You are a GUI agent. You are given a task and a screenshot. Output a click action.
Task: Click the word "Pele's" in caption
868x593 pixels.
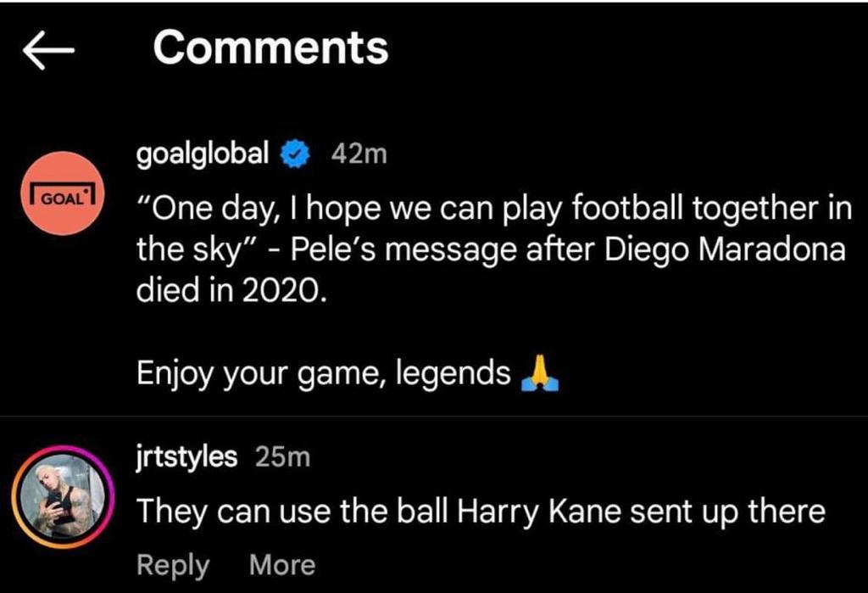coord(322,249)
